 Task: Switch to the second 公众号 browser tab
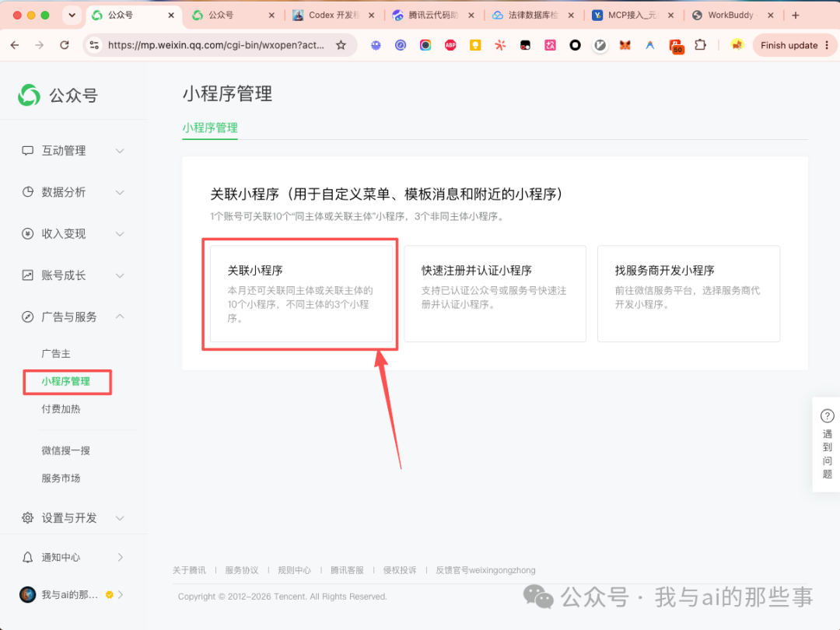tap(233, 16)
